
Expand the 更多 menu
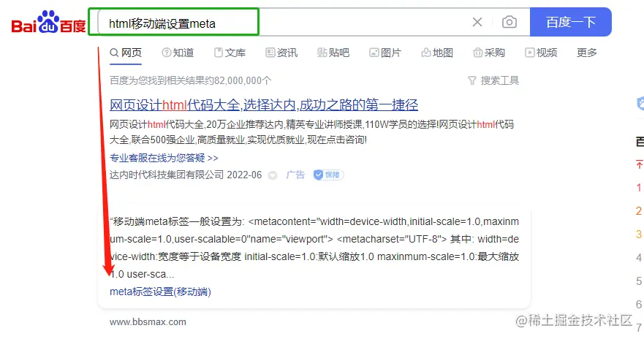(587, 53)
